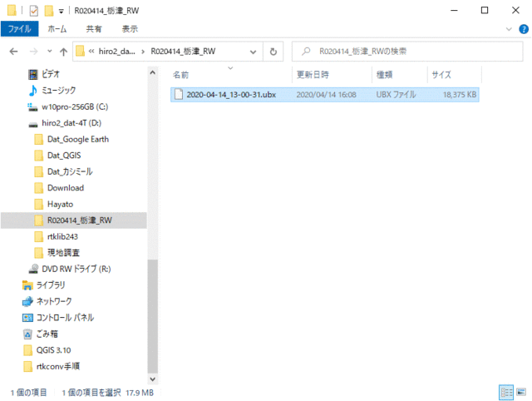Show hidden path segments with the « chevron
Viewport: 532px width, 401px height.
click(91, 52)
